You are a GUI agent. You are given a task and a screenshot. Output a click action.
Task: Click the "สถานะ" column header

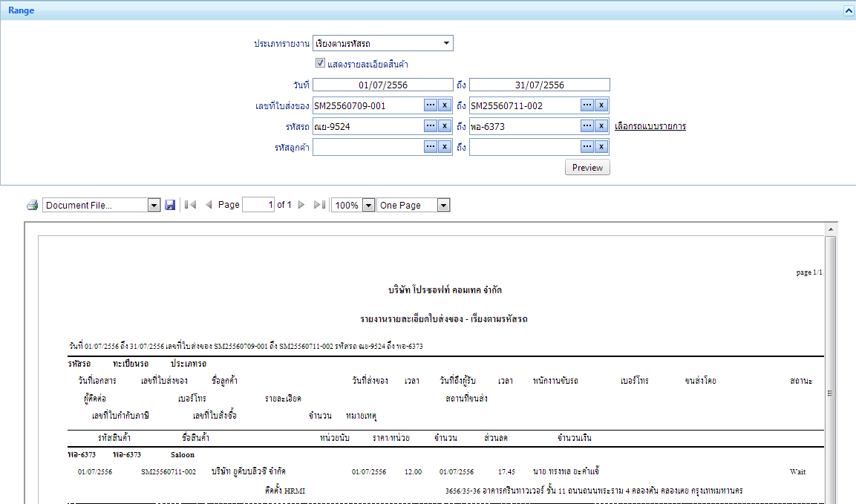click(x=801, y=381)
